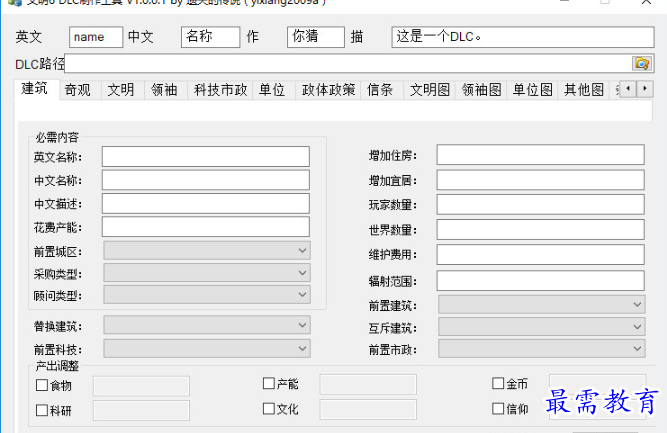This screenshot has width=667, height=433.
Task: Close the DLC tool window
Action: 646,2
